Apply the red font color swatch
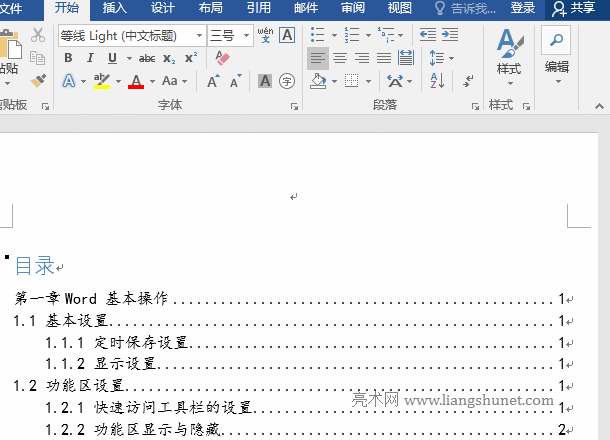Image resolution: width=610 pixels, height=440 pixels. tap(136, 81)
